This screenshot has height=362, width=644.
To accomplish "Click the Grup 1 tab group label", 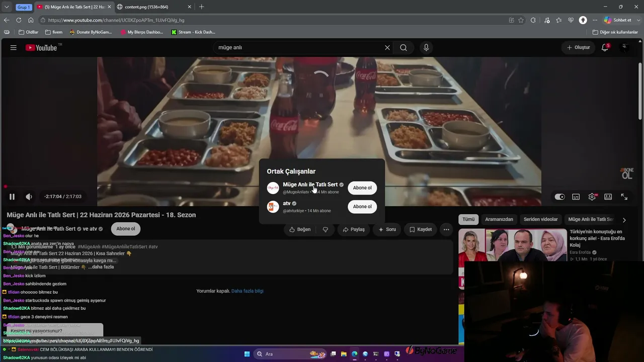I will tap(23, 7).
